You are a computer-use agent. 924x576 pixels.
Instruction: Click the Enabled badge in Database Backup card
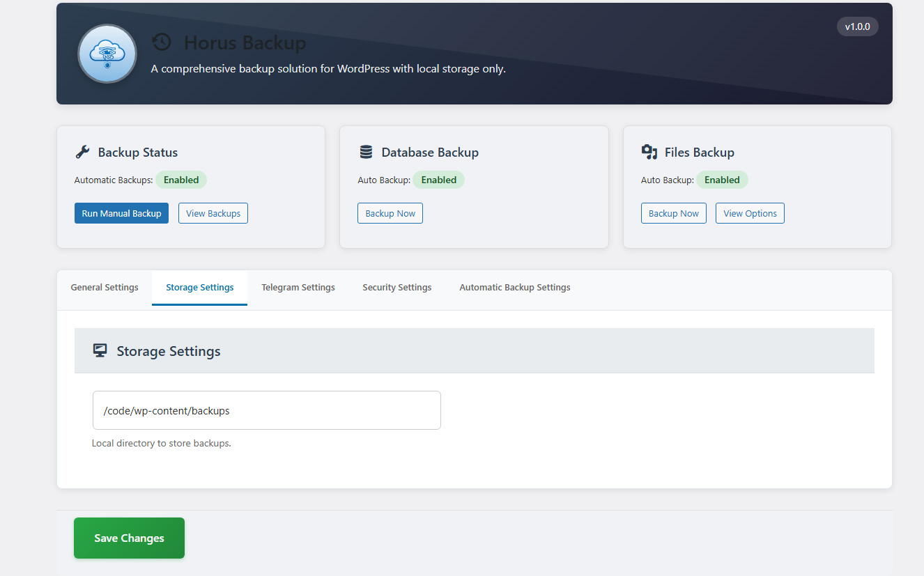click(439, 180)
